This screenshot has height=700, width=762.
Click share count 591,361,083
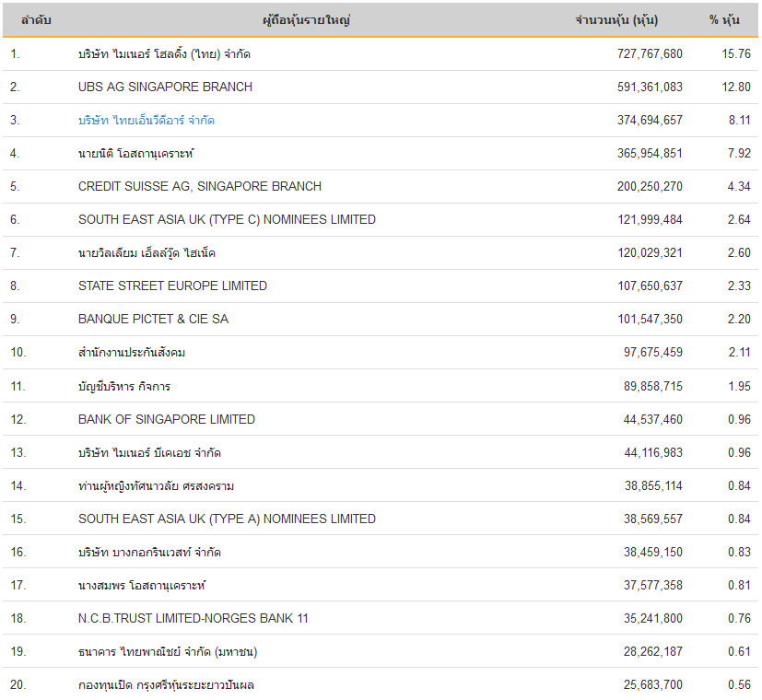[650, 87]
